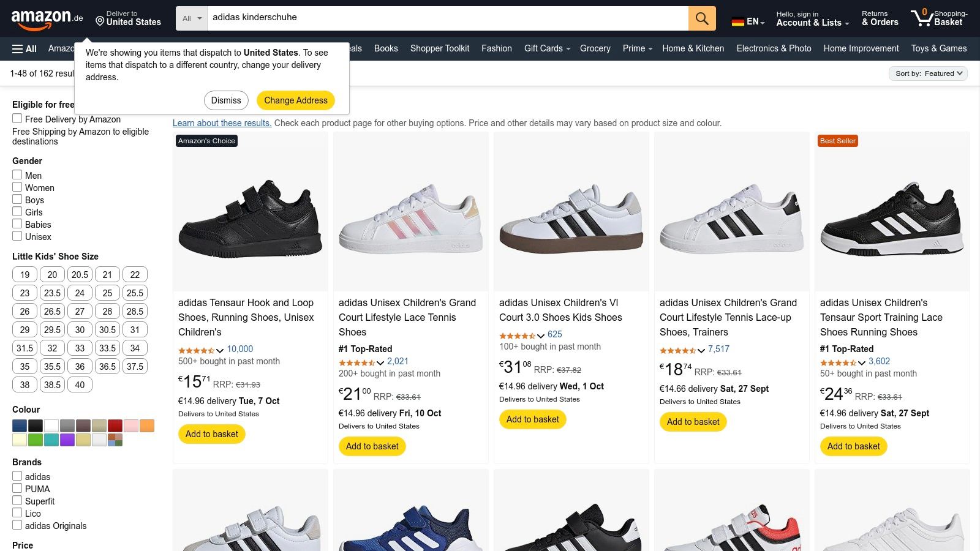
Task: Check the Boys gender filter
Action: coord(17,200)
